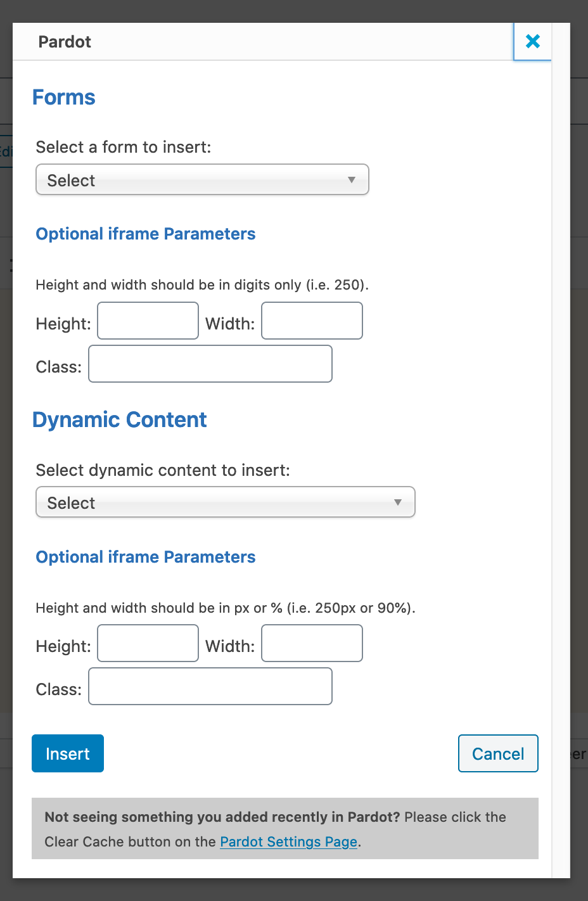The width and height of the screenshot is (588, 901).
Task: Click inside the form Width field
Action: [312, 321]
